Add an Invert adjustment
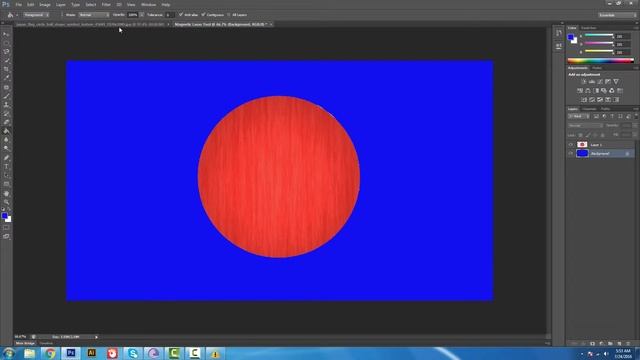640x360 pixels. (584, 100)
